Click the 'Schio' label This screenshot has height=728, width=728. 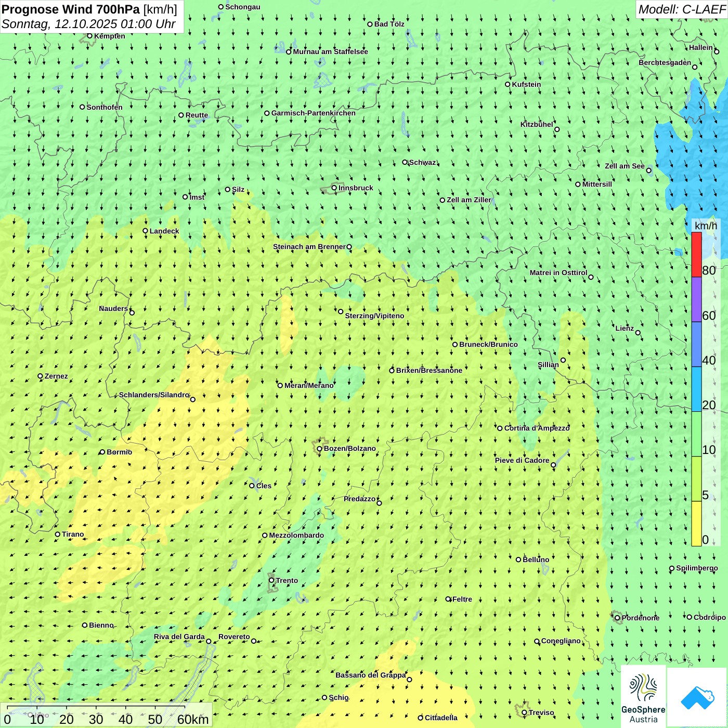click(x=339, y=697)
